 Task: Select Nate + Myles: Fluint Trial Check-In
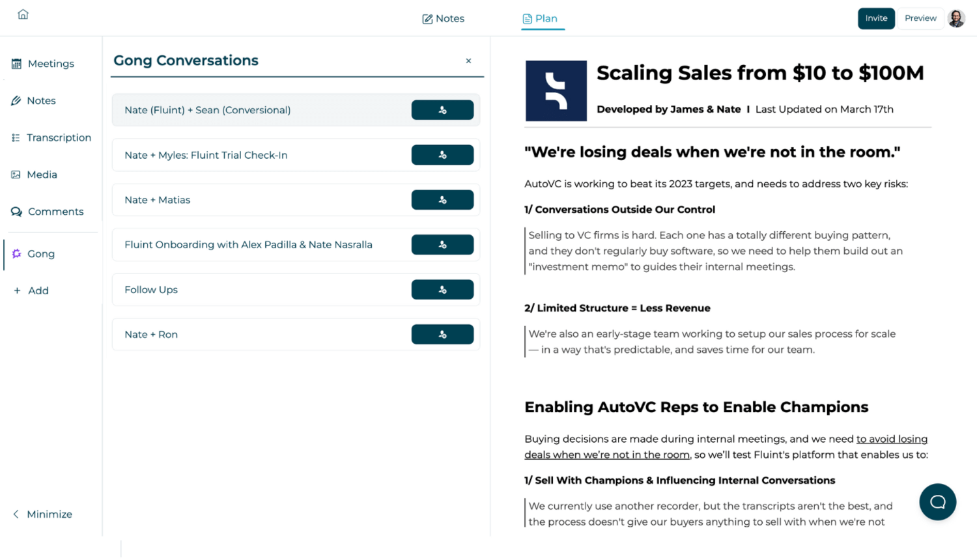click(x=206, y=156)
